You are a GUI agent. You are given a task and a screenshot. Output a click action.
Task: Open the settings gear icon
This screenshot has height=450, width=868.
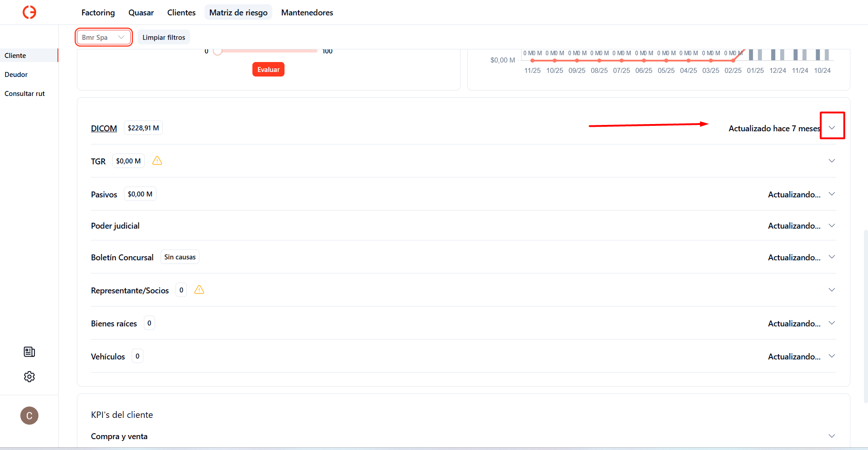point(29,376)
